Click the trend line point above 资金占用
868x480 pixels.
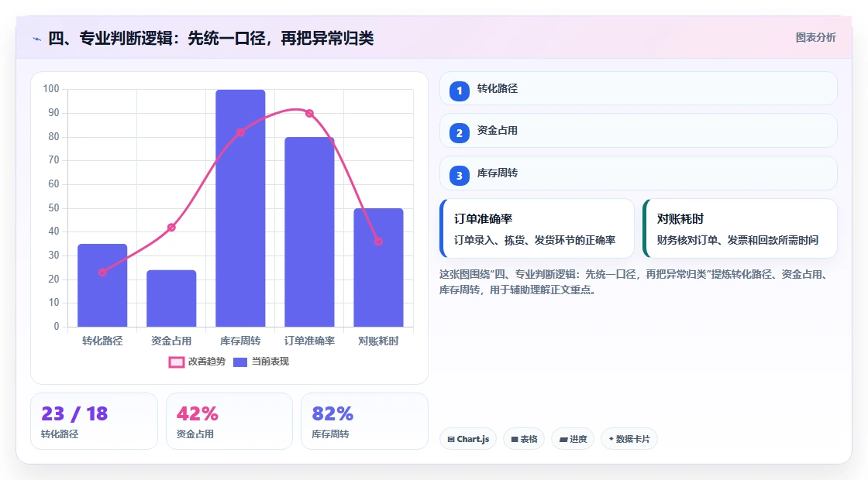[x=171, y=228]
